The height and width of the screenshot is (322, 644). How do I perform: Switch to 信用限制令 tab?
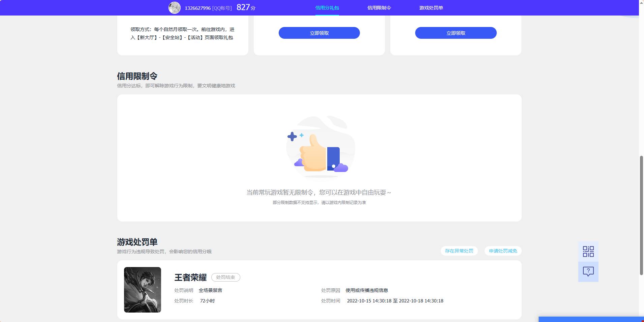point(379,8)
